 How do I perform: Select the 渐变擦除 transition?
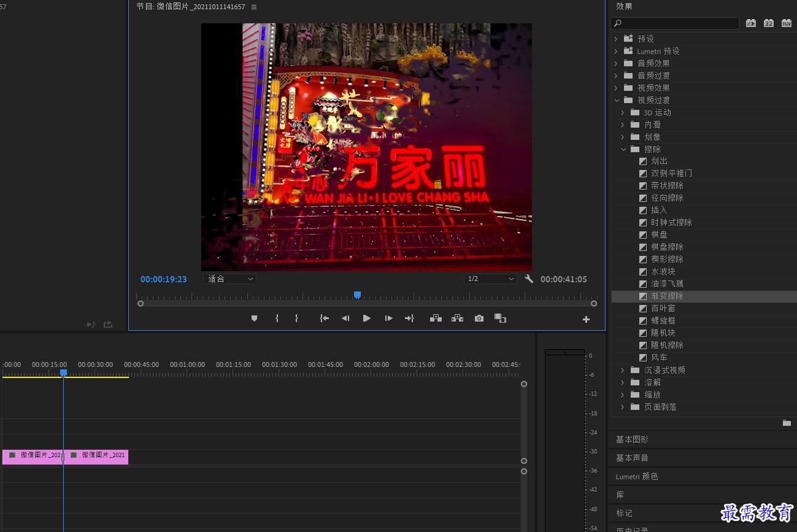tap(667, 296)
